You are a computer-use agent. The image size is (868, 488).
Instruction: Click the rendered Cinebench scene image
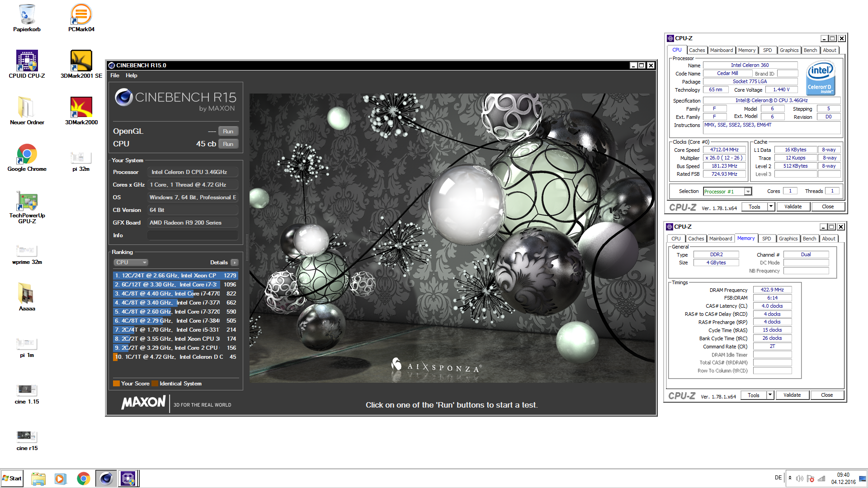click(x=452, y=238)
